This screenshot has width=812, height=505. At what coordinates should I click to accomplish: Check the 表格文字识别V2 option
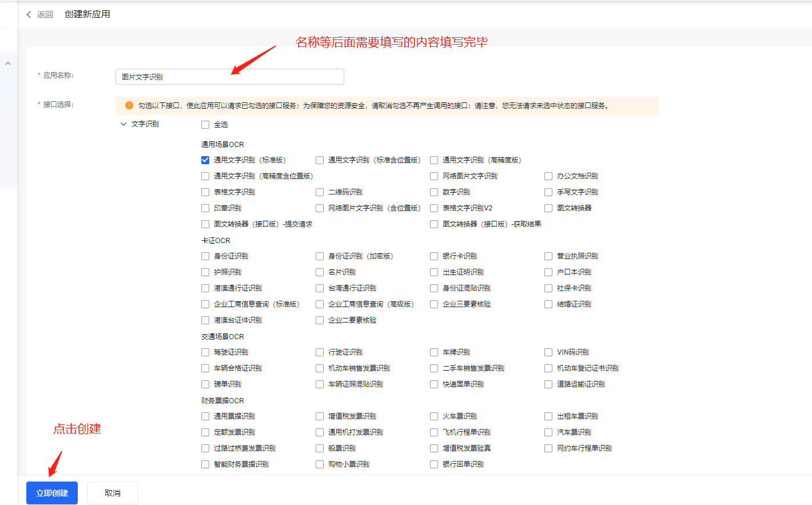(434, 208)
